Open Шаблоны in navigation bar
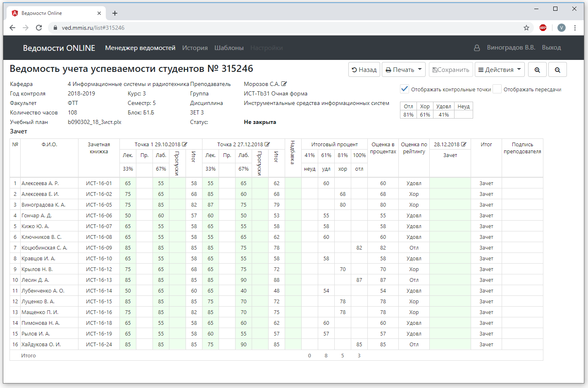 (x=229, y=48)
